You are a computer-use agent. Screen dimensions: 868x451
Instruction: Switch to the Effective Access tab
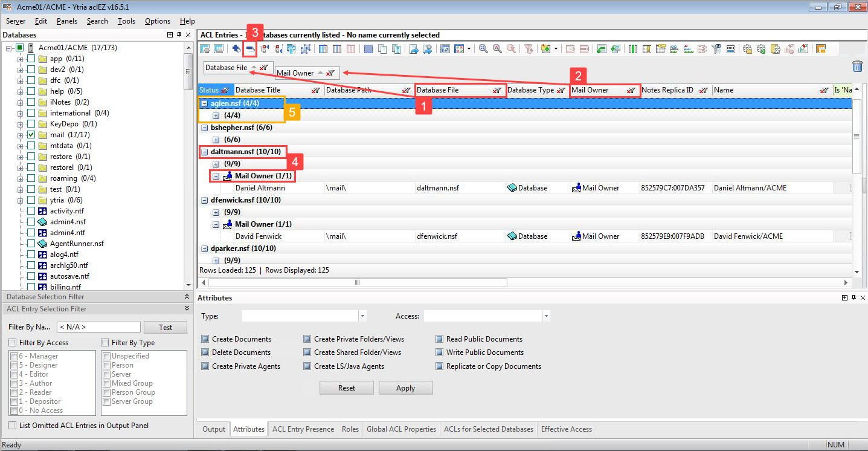566,429
